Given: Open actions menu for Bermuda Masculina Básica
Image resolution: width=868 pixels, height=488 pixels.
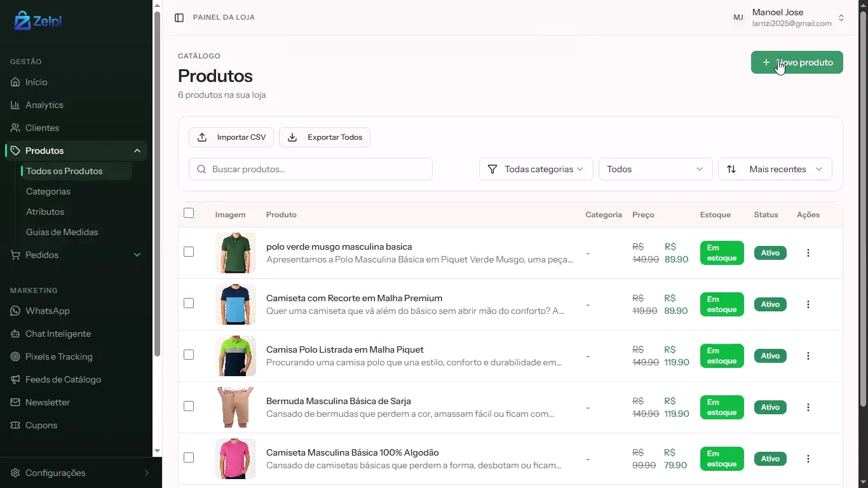Looking at the screenshot, I should [x=808, y=407].
